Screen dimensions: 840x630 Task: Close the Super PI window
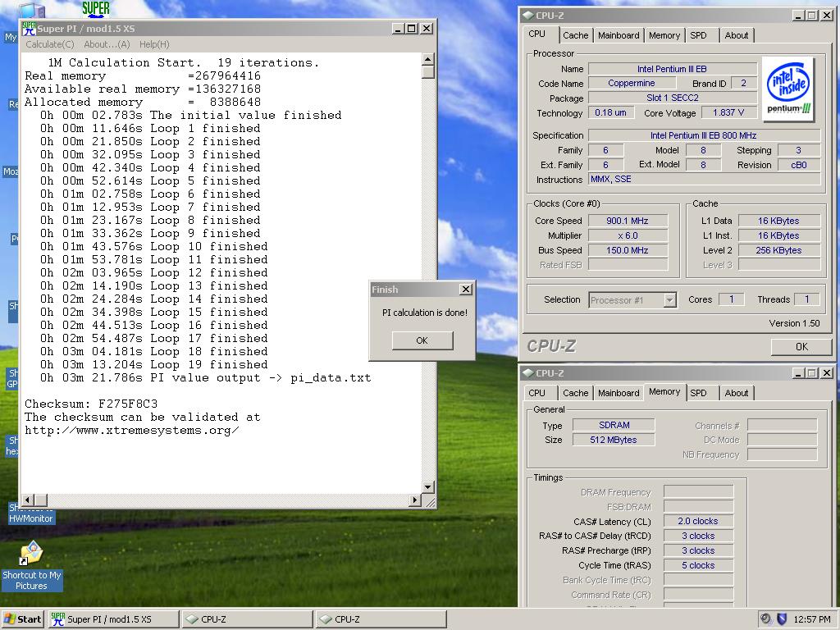tap(427, 29)
